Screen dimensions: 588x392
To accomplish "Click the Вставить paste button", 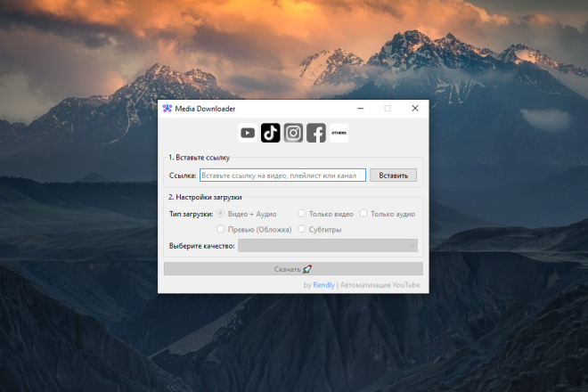I will point(394,176).
